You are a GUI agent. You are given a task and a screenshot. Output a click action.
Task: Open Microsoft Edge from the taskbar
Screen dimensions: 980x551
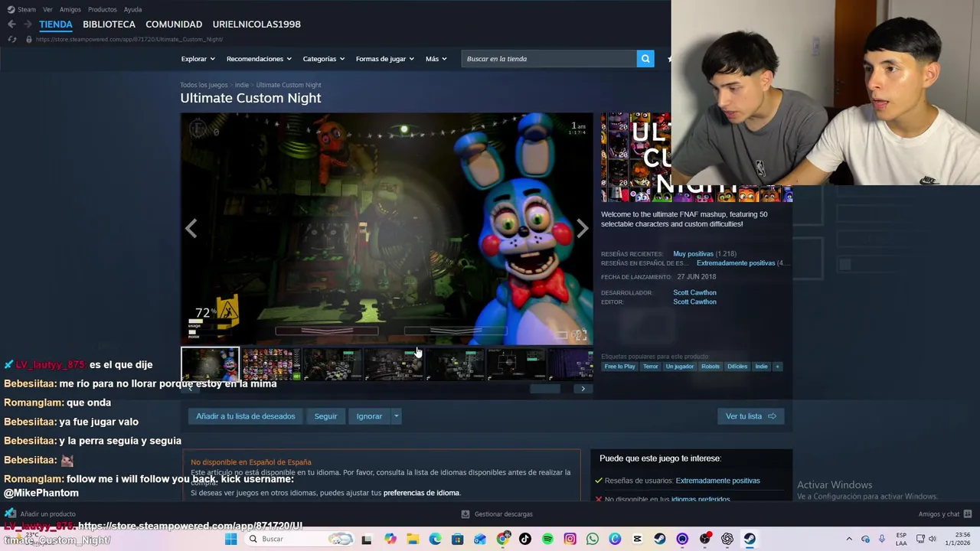(x=435, y=539)
